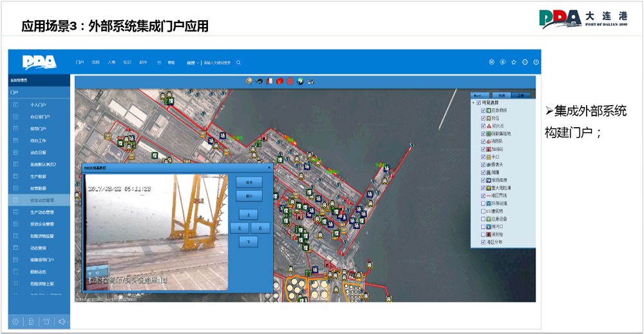Click the 人事 top menu item
This screenshot has width=644, height=334.
click(x=111, y=62)
